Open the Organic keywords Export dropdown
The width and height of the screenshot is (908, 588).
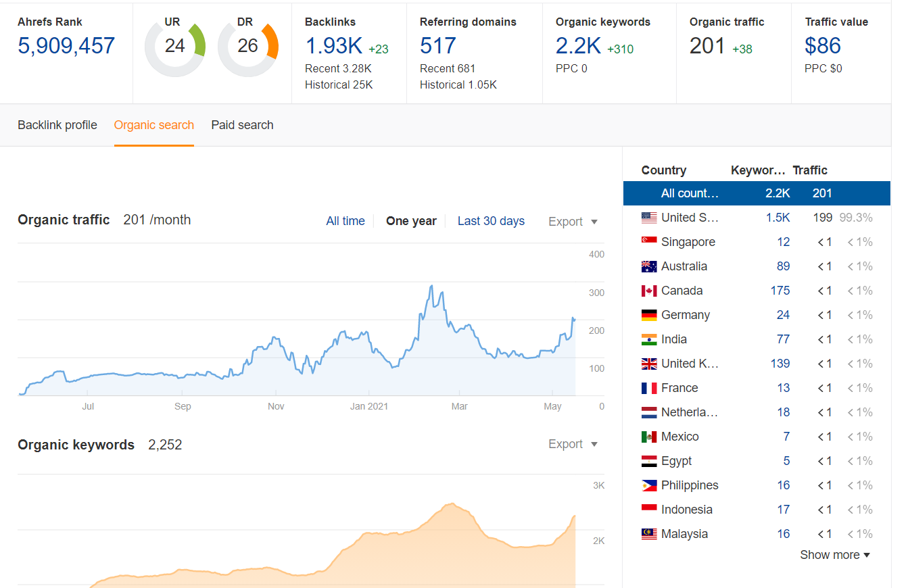click(573, 444)
